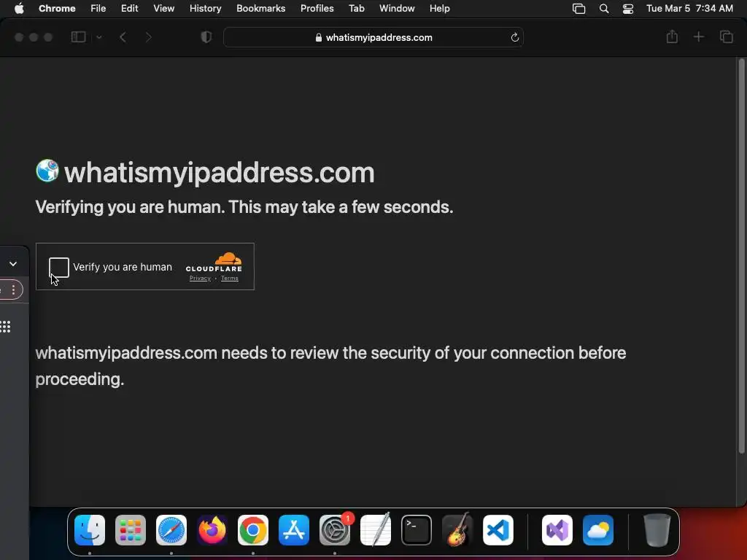Open the Help menu
Screen dimensions: 747x560
click(x=439, y=9)
